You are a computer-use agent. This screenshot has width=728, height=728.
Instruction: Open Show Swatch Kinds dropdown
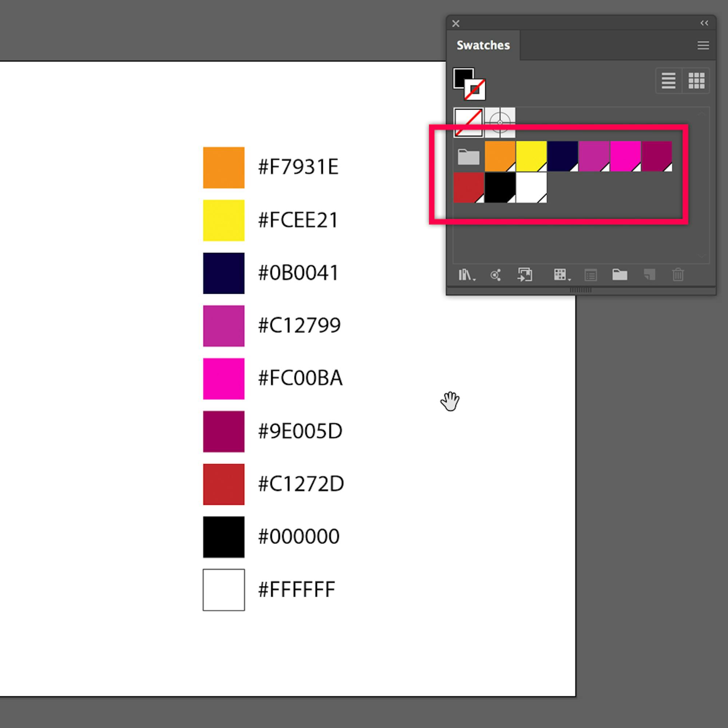pyautogui.click(x=561, y=275)
